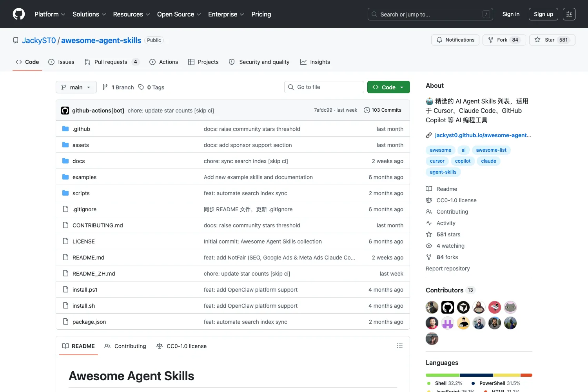This screenshot has height=392, width=588.
Task: Expand the Open Source menu
Action: pyautogui.click(x=179, y=14)
